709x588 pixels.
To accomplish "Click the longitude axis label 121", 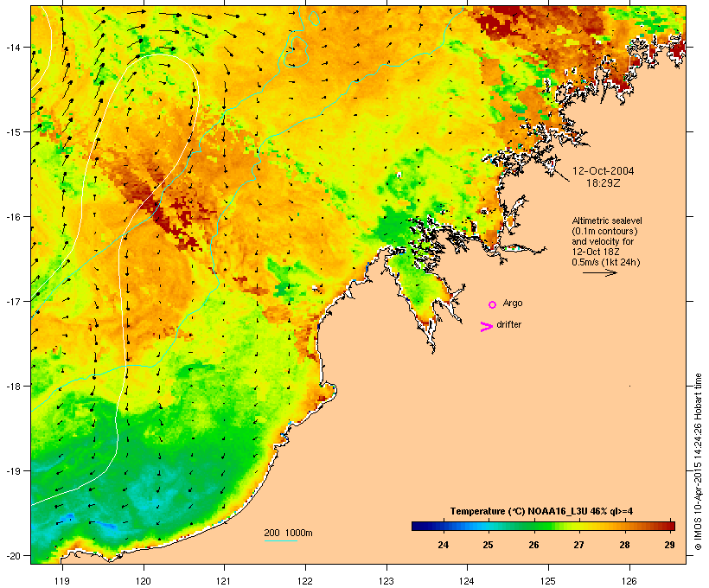I will tap(224, 581).
